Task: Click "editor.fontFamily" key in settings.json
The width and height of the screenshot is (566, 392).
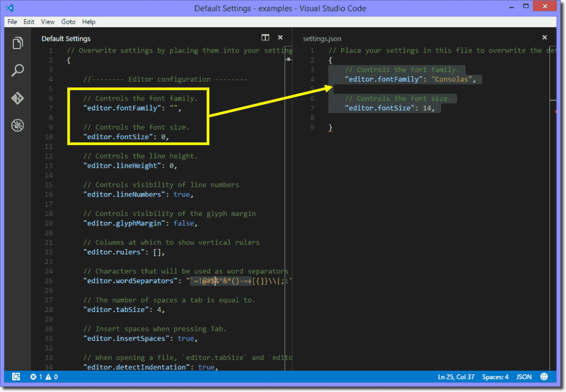Action: click(x=384, y=80)
